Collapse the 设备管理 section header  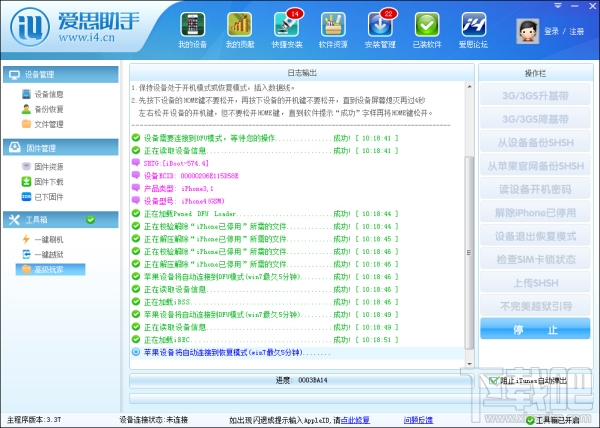tap(61, 75)
